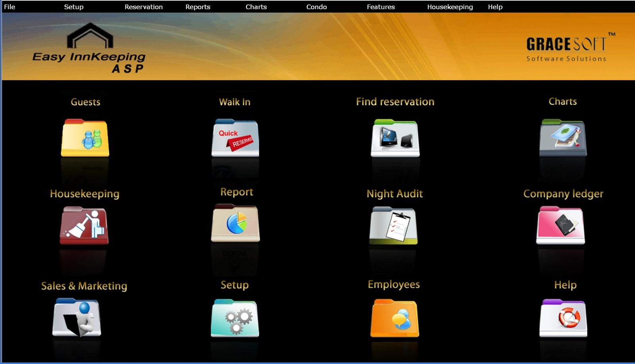
Task: Click Housekeeping in the top menu bar
Action: pyautogui.click(x=450, y=7)
